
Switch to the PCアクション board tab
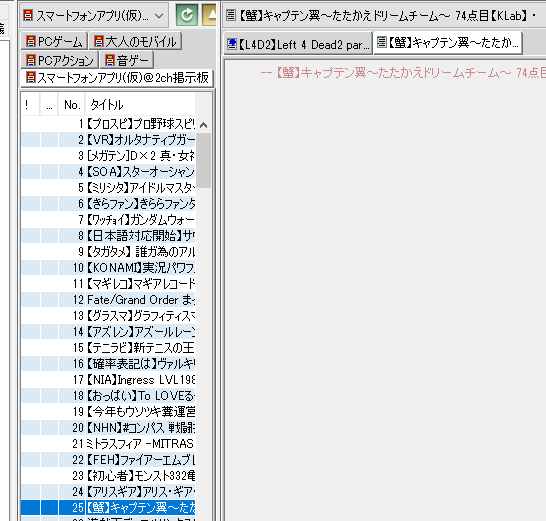60,60
